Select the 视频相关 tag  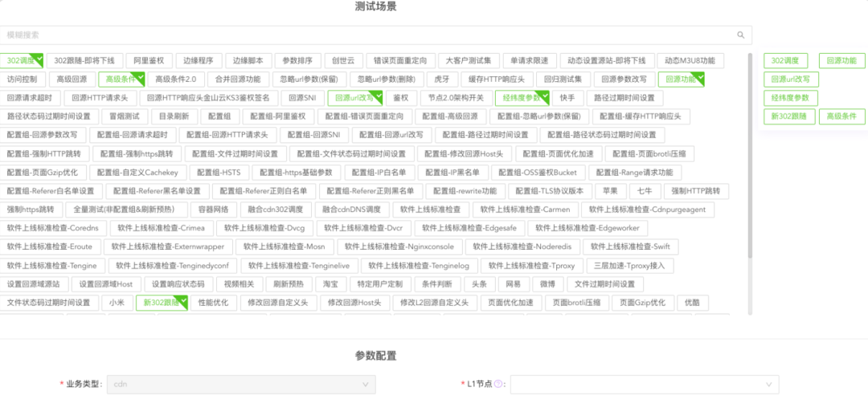240,284
